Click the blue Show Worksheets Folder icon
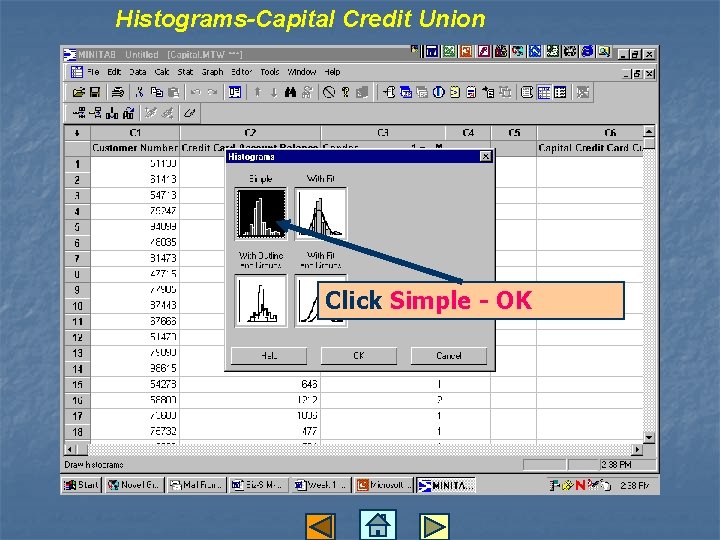The height and width of the screenshot is (540, 720). point(406,92)
